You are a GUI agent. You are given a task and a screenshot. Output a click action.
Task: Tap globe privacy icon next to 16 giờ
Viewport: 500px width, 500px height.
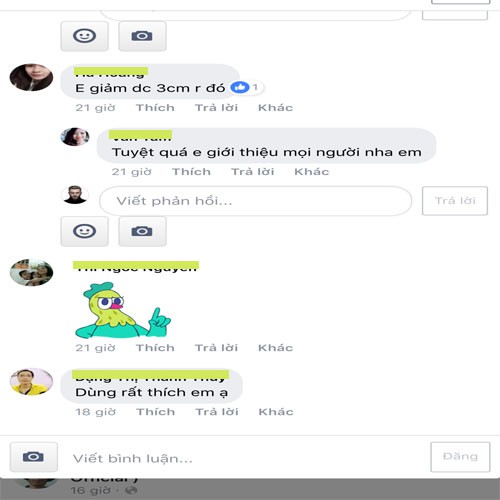132,490
